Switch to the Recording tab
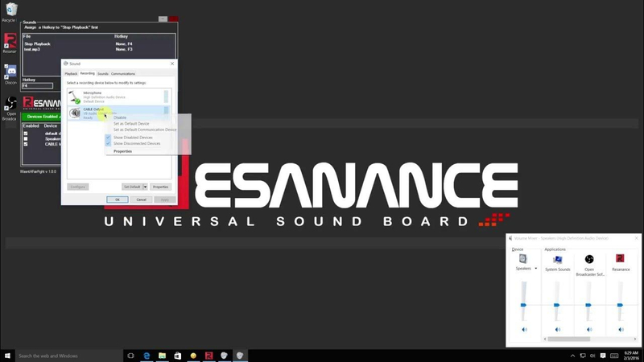The height and width of the screenshot is (362, 644). 87,73
